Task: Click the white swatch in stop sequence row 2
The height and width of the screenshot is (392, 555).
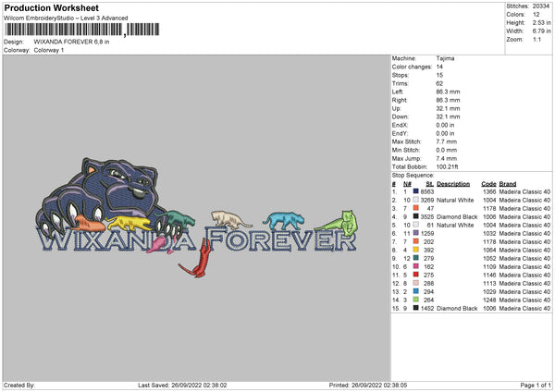Action: click(415, 200)
